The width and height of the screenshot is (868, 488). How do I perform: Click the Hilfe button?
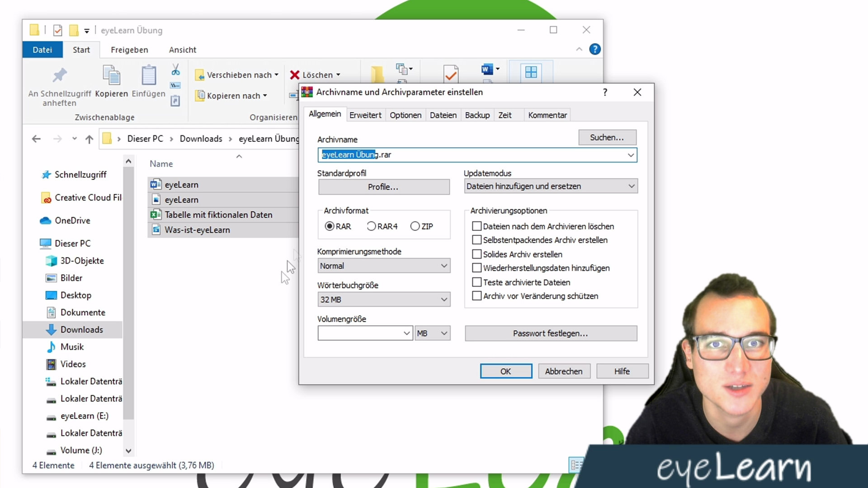[x=622, y=371]
